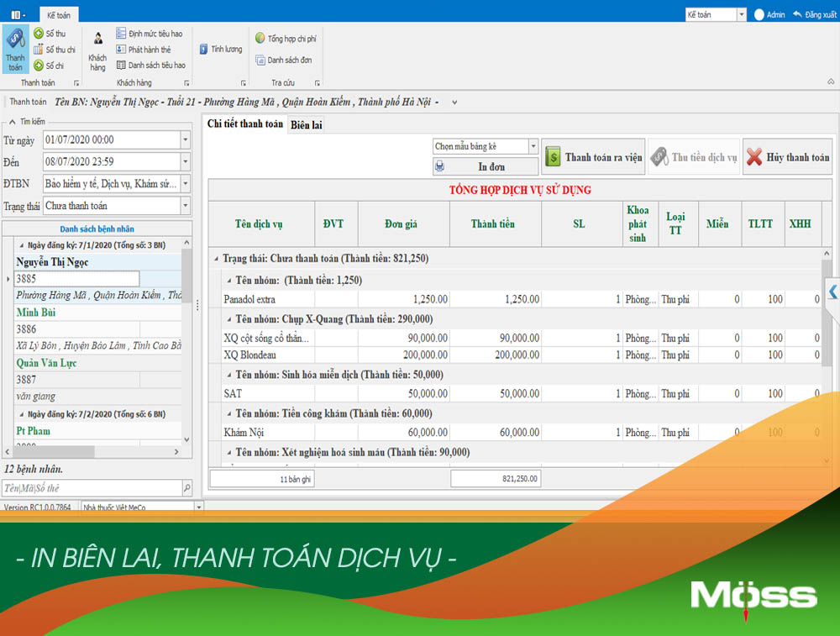Image resolution: width=840 pixels, height=636 pixels.
Task: Click the Hủy thanh toán button
Action: click(787, 157)
